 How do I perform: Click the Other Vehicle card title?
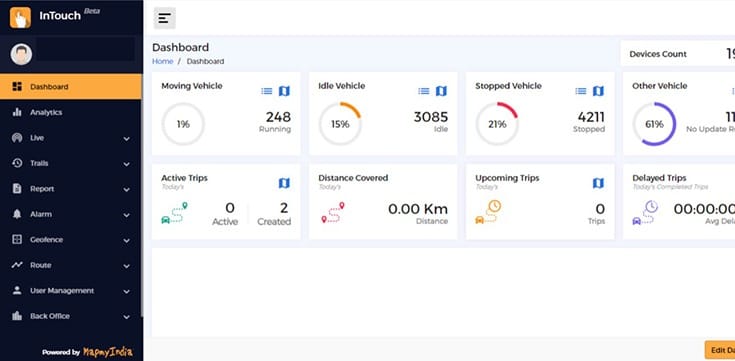coord(660,86)
